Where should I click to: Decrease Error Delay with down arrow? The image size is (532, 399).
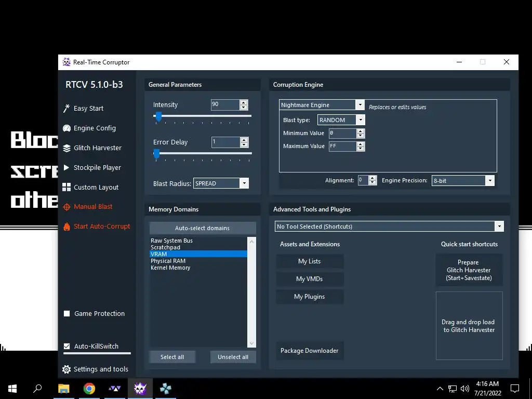[x=244, y=144]
